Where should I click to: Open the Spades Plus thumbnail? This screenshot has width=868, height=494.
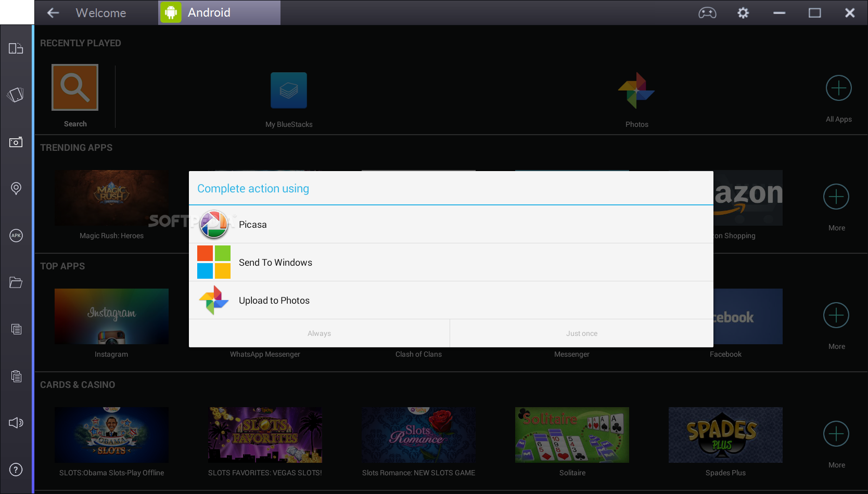(725, 435)
